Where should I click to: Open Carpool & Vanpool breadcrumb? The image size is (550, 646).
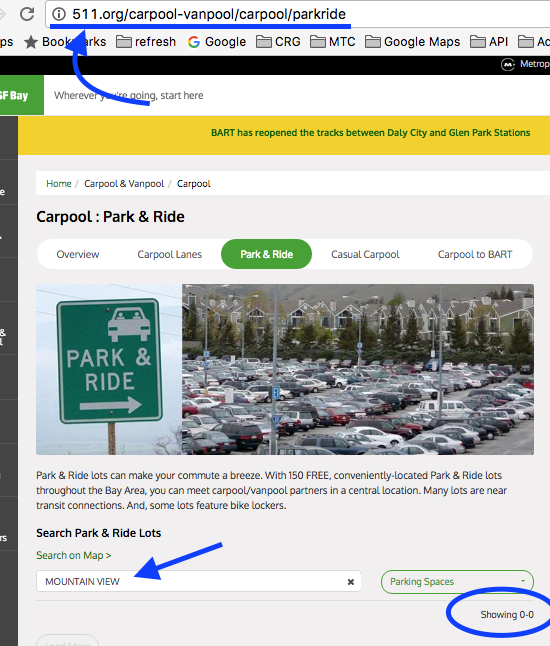(124, 184)
